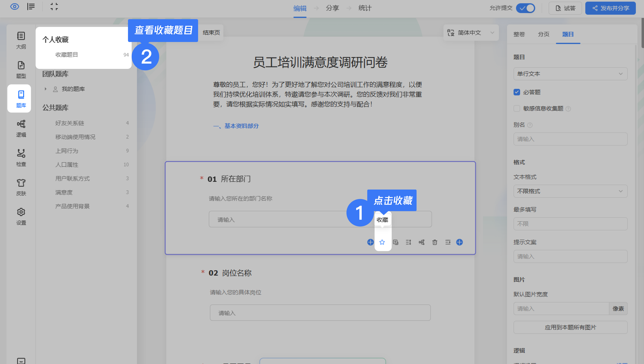
Task: Click 应用到本题所有图片 button
Action: pos(570,327)
